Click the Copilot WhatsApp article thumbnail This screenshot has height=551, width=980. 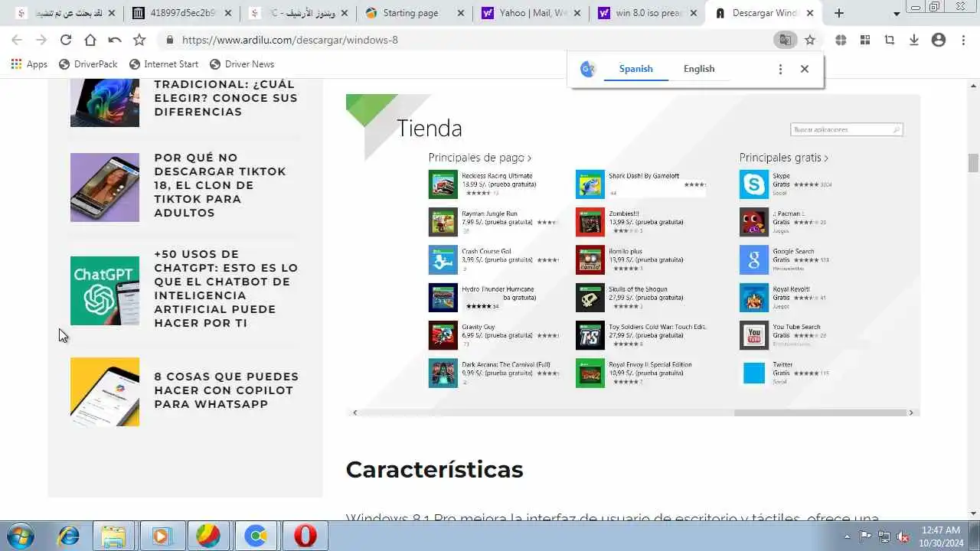[105, 392]
